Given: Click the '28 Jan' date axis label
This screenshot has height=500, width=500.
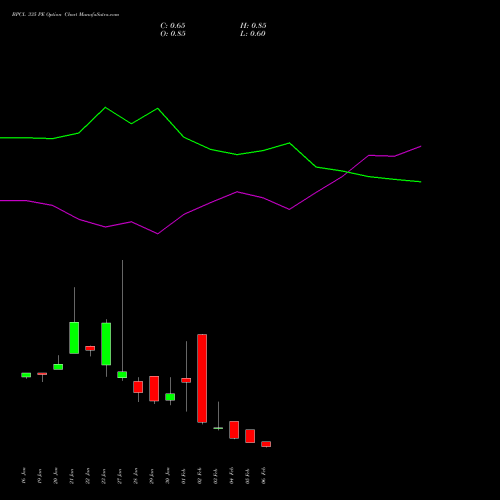Looking at the screenshot, I should pyautogui.click(x=136, y=476).
